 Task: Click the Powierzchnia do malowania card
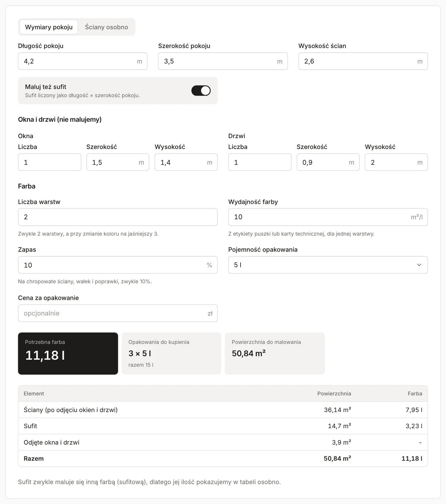pos(275,353)
